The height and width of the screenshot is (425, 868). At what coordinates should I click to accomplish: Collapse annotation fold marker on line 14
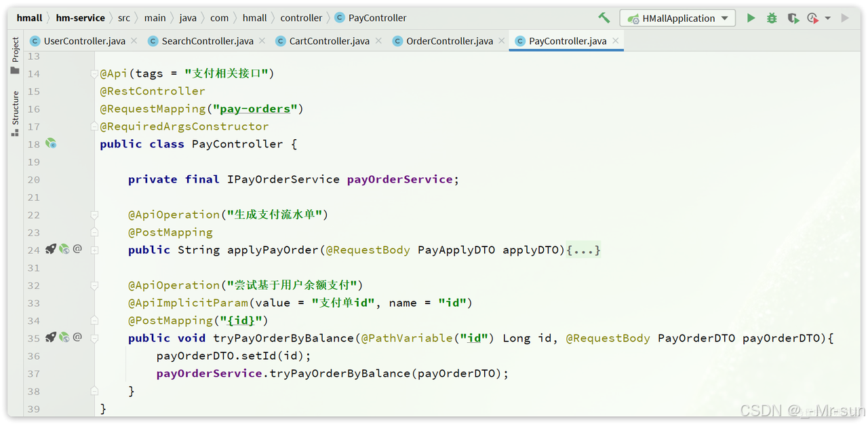coord(95,73)
